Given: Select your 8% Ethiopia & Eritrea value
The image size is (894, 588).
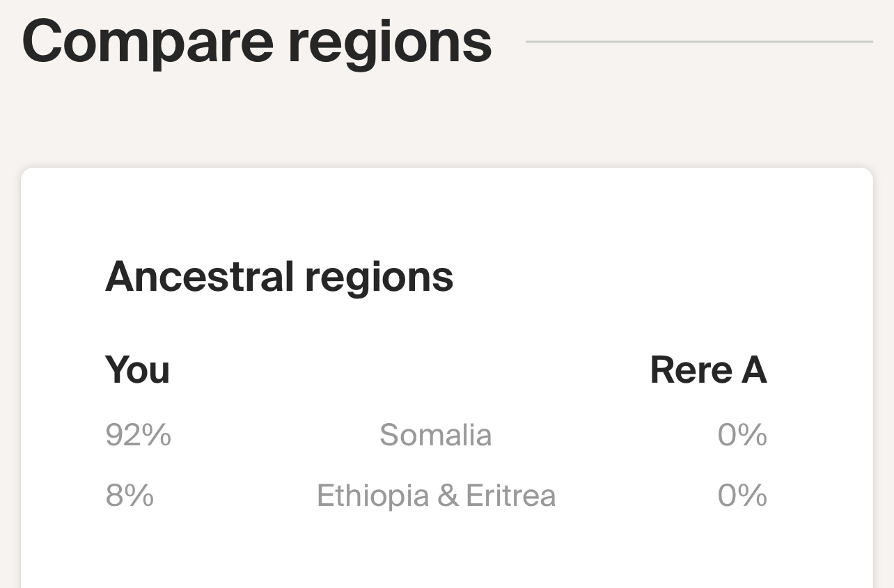Looking at the screenshot, I should pyautogui.click(x=130, y=496).
